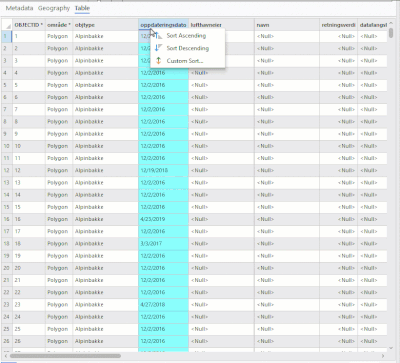This screenshot has width=400, height=363.
Task: Click the Custom Sort icon
Action: pos(158,61)
